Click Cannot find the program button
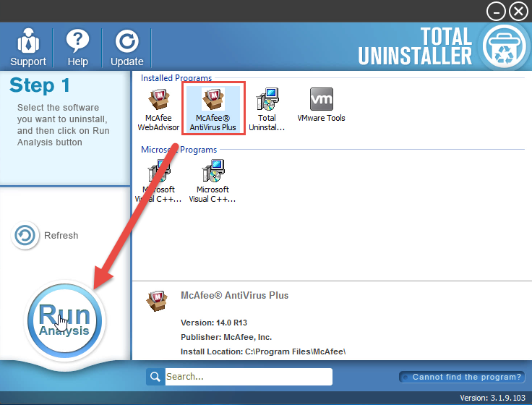The image size is (532, 405). click(x=462, y=377)
